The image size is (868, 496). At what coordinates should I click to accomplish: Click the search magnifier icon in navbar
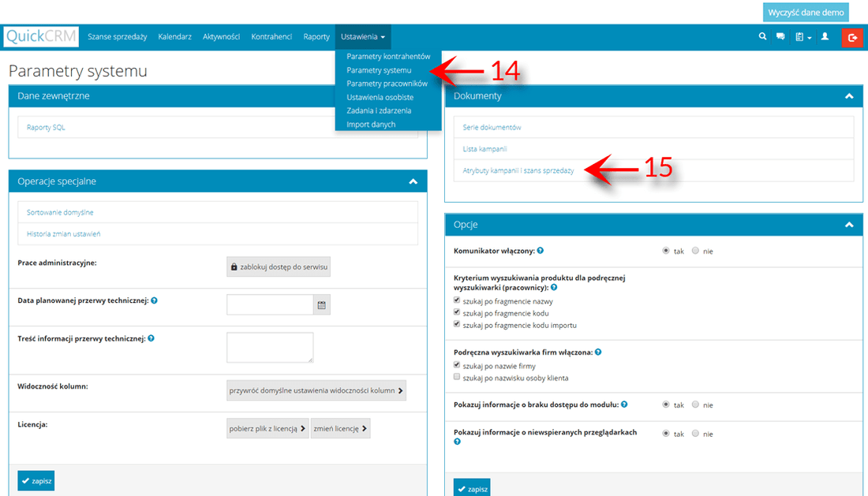point(762,36)
